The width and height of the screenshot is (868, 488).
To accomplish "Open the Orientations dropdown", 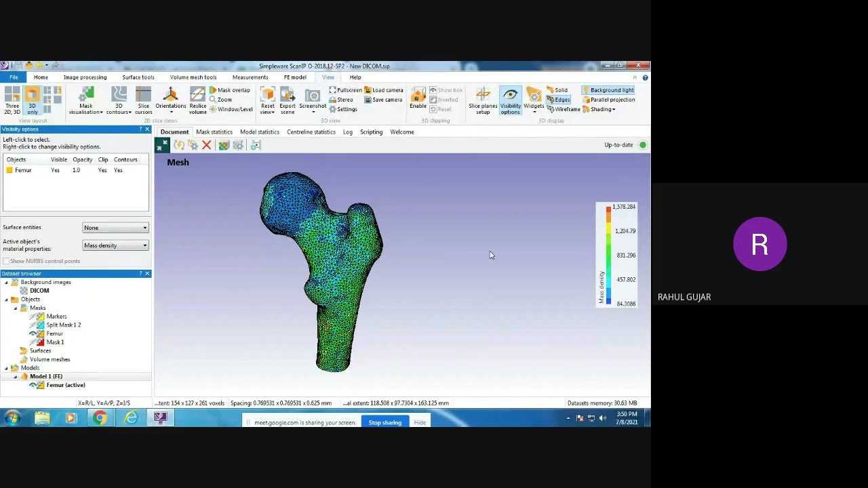I will tap(171, 100).
